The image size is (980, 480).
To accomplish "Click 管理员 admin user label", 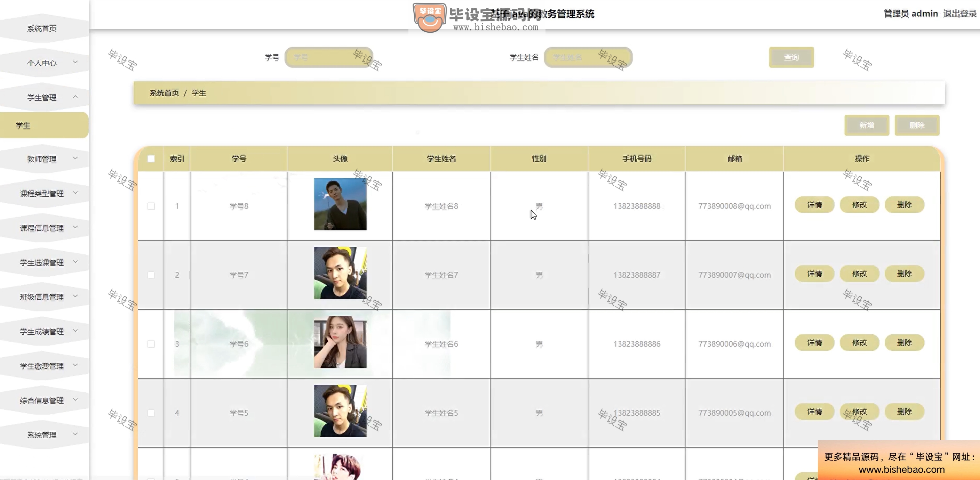I will pos(911,14).
